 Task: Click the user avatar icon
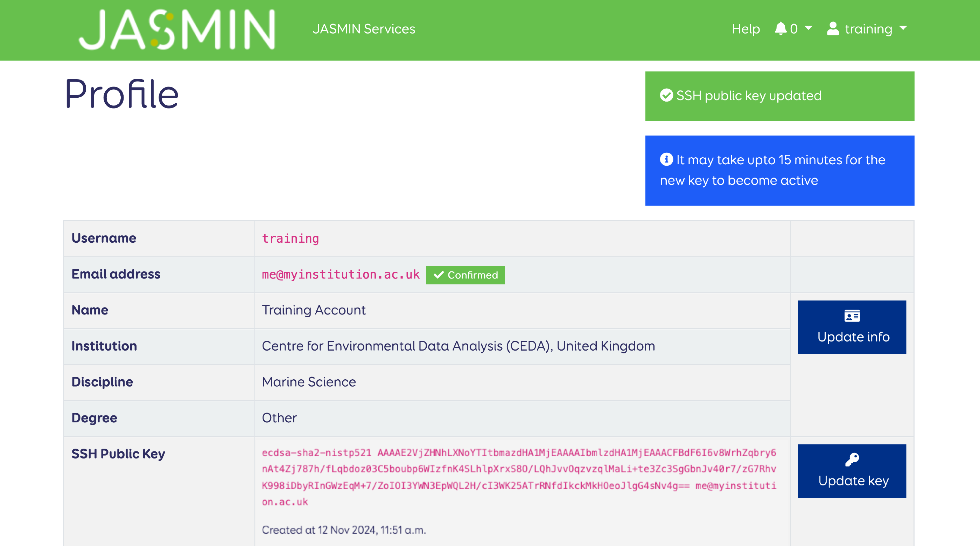coord(833,29)
